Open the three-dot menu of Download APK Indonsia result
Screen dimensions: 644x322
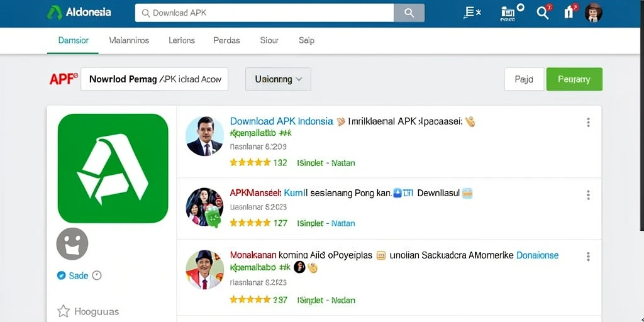click(x=588, y=122)
